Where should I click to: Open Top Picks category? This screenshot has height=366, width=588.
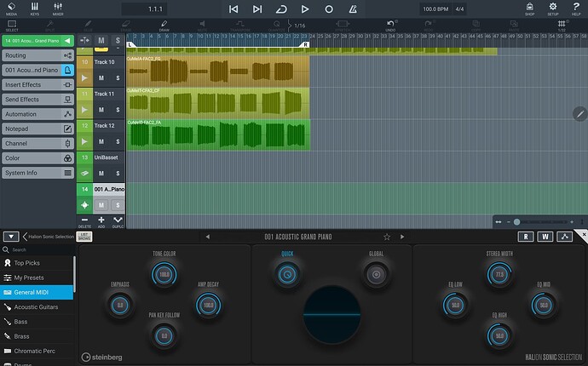click(37, 263)
